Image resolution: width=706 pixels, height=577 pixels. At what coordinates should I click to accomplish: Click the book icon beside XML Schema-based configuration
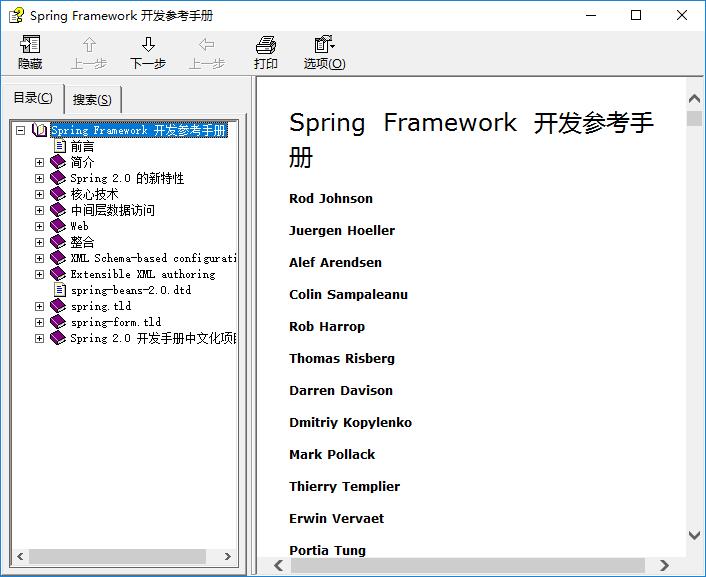click(x=58, y=258)
